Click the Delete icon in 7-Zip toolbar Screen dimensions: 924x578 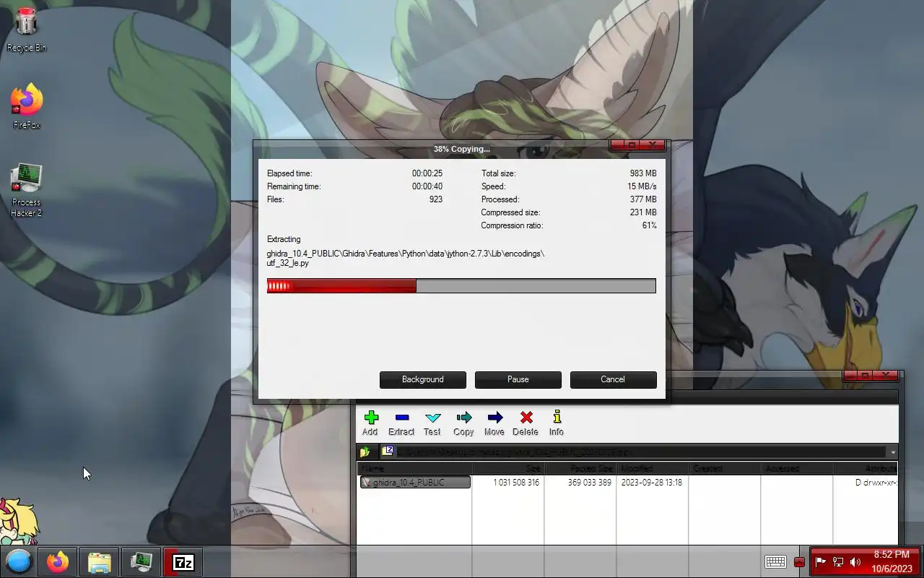(x=526, y=418)
